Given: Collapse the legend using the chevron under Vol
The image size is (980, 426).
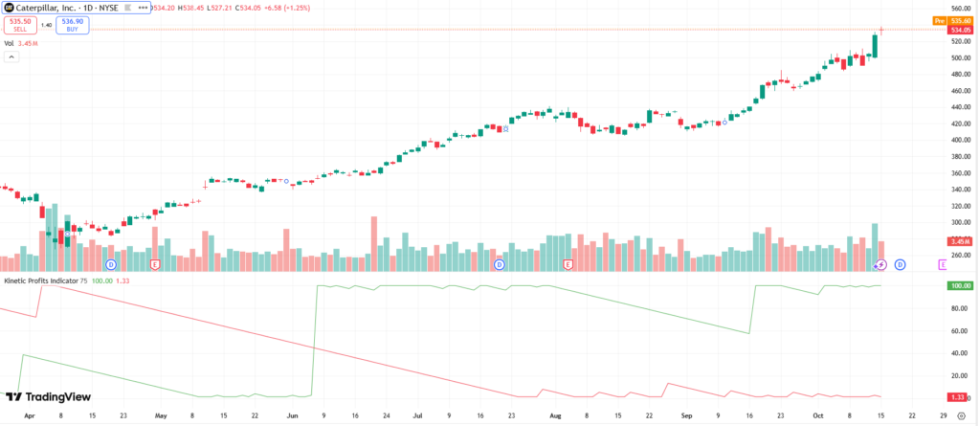Looking at the screenshot, I should tap(11, 57).
